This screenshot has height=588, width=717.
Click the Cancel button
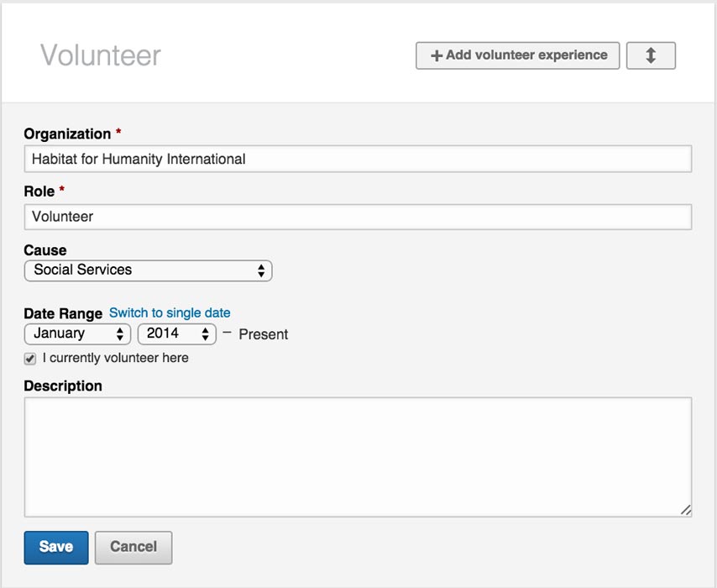(133, 547)
